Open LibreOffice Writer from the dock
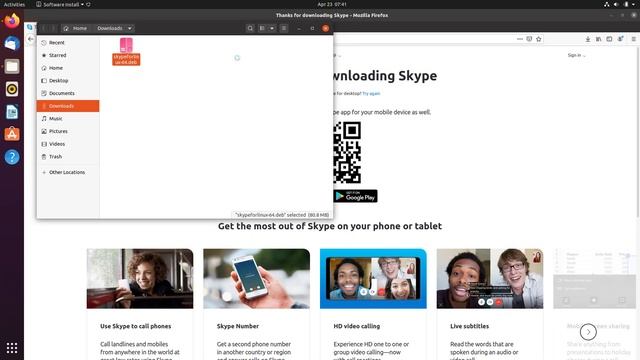This screenshot has height=360, width=640. 12,111
